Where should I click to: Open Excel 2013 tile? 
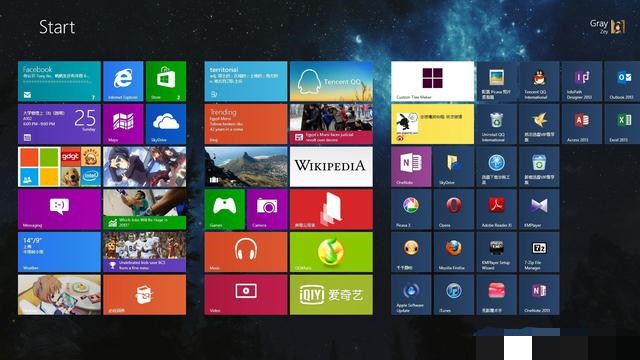[622, 124]
